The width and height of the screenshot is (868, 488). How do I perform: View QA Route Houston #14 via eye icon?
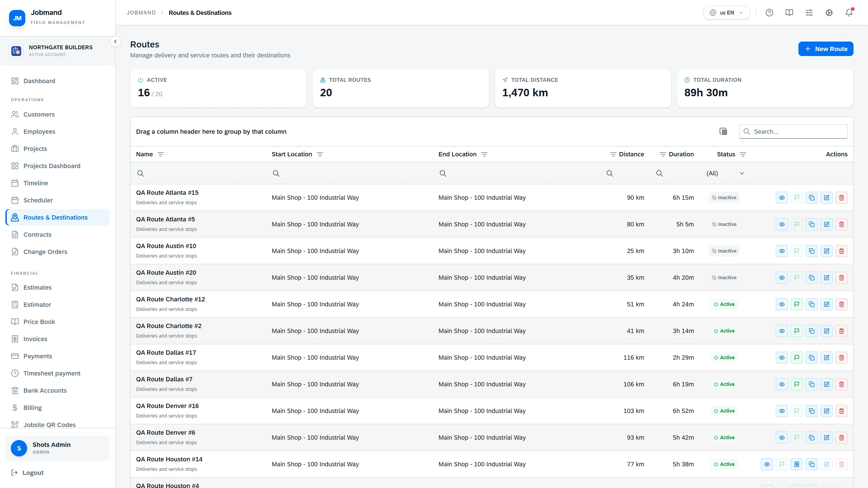pos(767,464)
